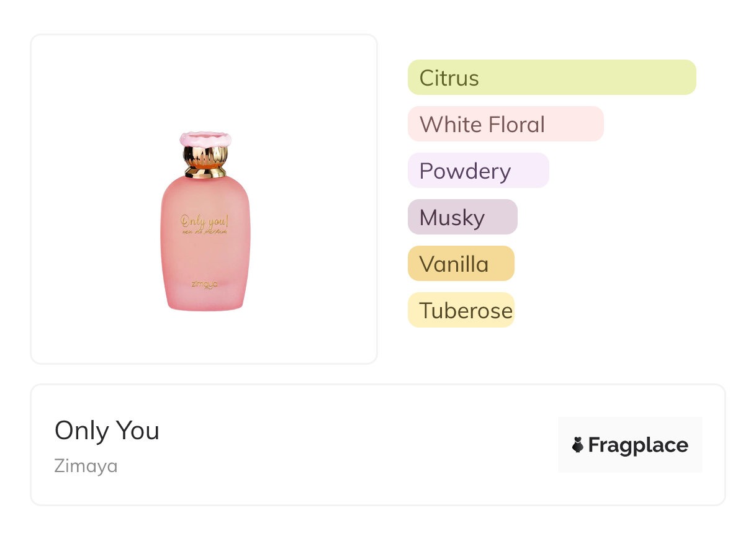Open the Zimaya brand name link
The height and width of the screenshot is (536, 756).
click(86, 465)
